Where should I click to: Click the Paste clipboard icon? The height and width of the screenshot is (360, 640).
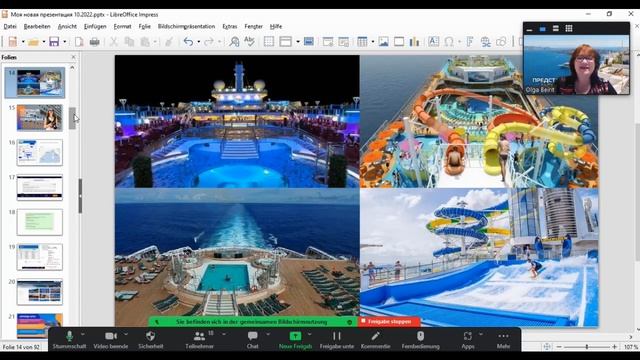145,42
